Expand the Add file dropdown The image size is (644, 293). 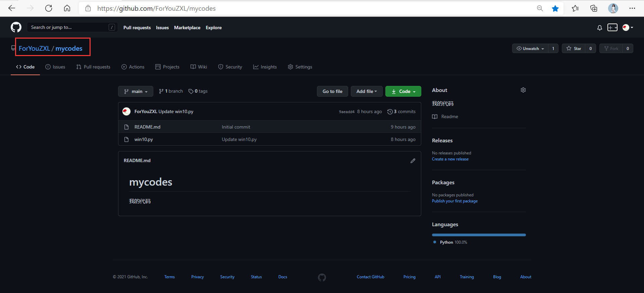(x=367, y=91)
